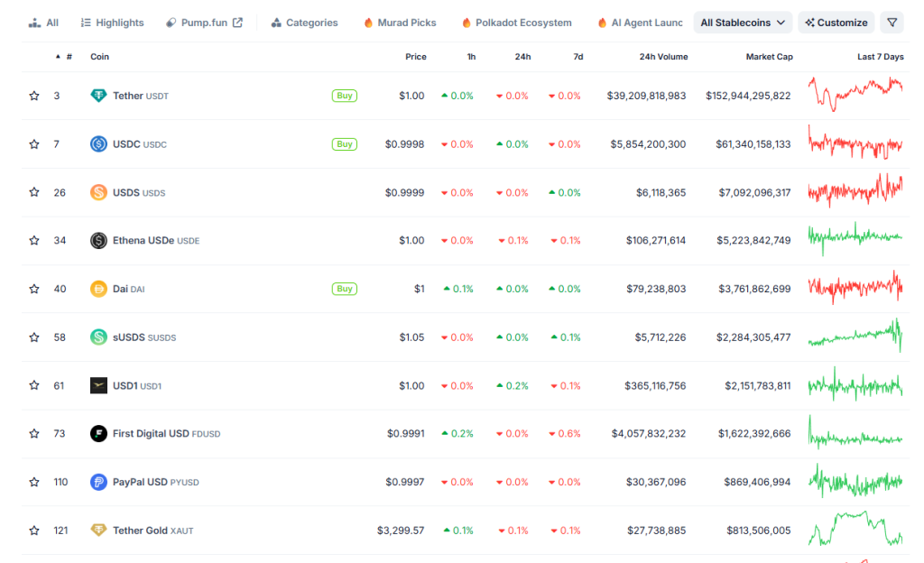The height and width of the screenshot is (563, 924).
Task: Select the Murad Picks tab
Action: (x=400, y=23)
